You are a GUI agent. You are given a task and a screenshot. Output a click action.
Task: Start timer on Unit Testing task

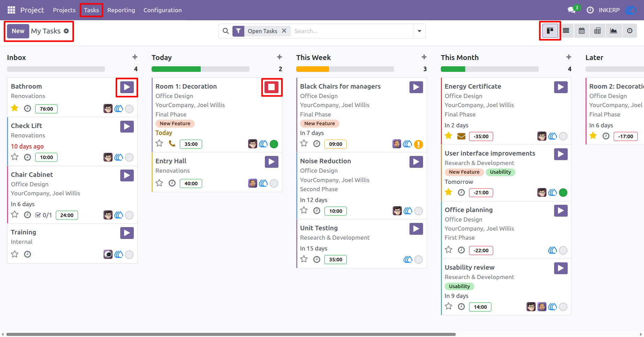tap(416, 229)
